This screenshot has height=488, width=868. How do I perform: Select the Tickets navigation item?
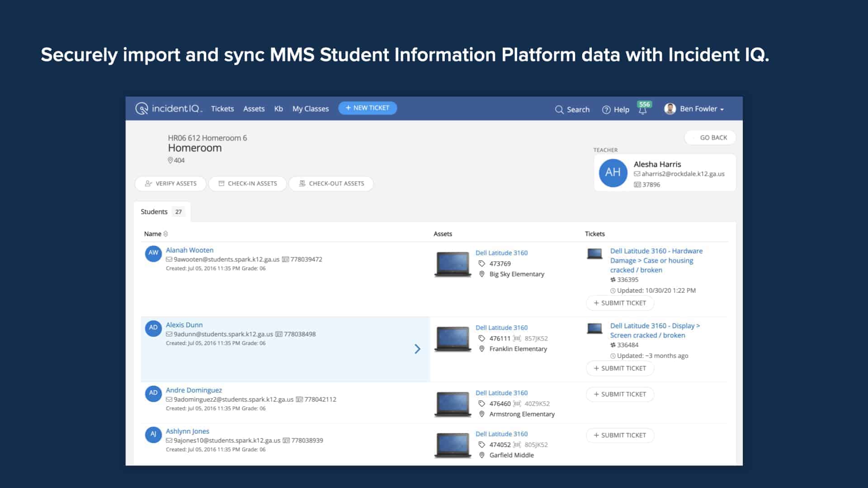(222, 108)
